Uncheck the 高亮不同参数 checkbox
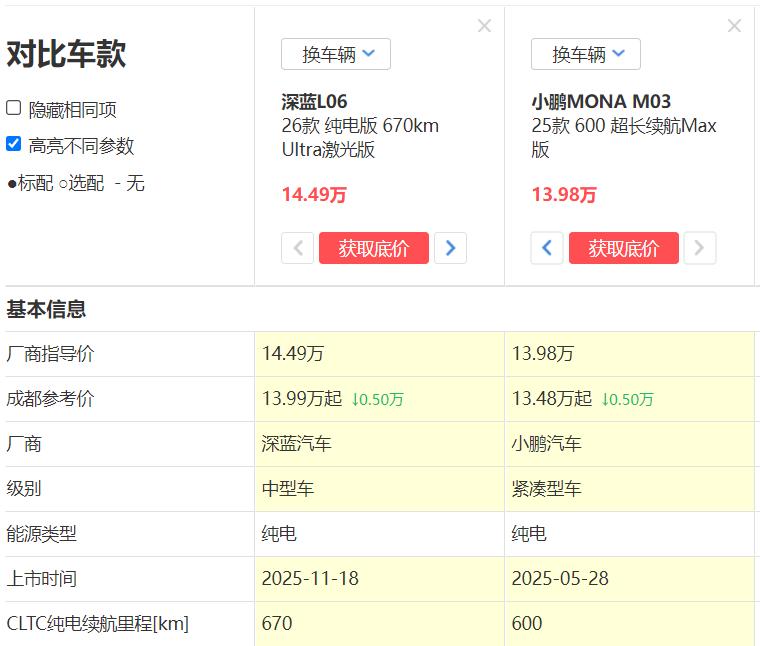This screenshot has height=646, width=760. click(14, 144)
